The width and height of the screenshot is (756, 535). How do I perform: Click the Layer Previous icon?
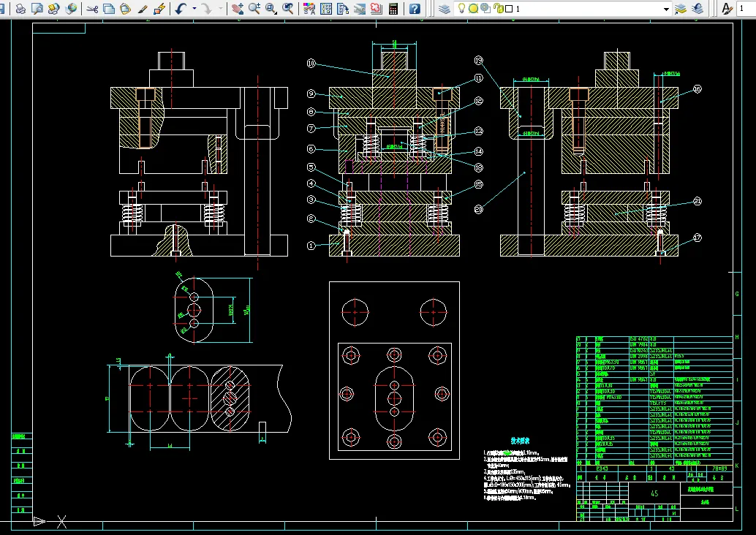click(x=697, y=9)
